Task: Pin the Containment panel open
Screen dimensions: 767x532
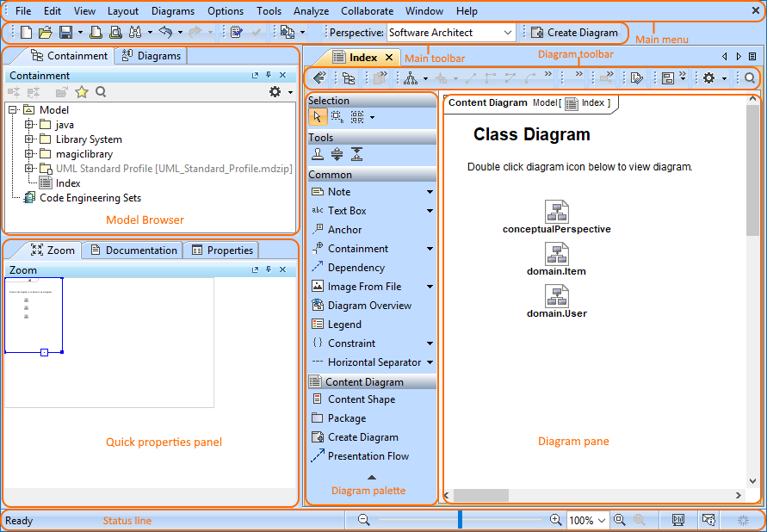Action: [268, 75]
